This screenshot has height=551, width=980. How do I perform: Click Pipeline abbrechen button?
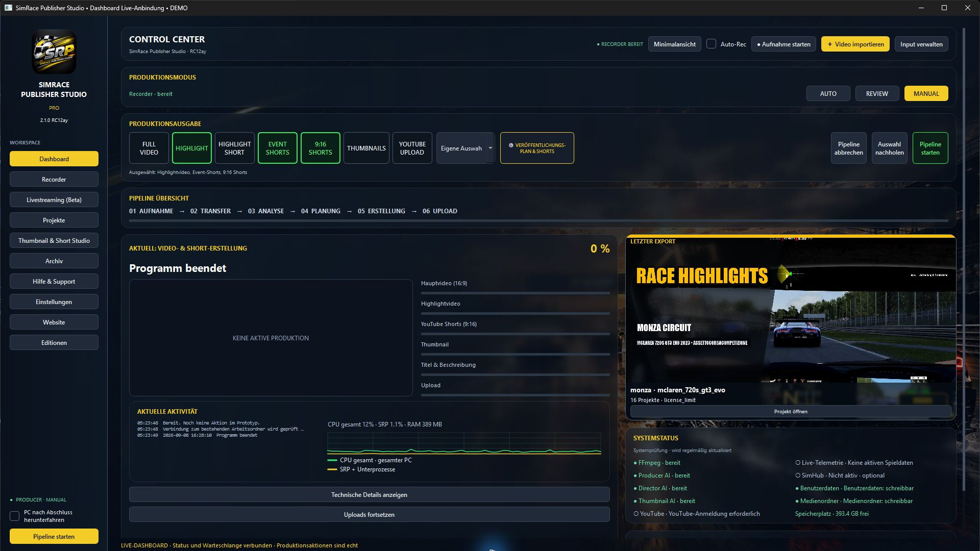(848, 148)
